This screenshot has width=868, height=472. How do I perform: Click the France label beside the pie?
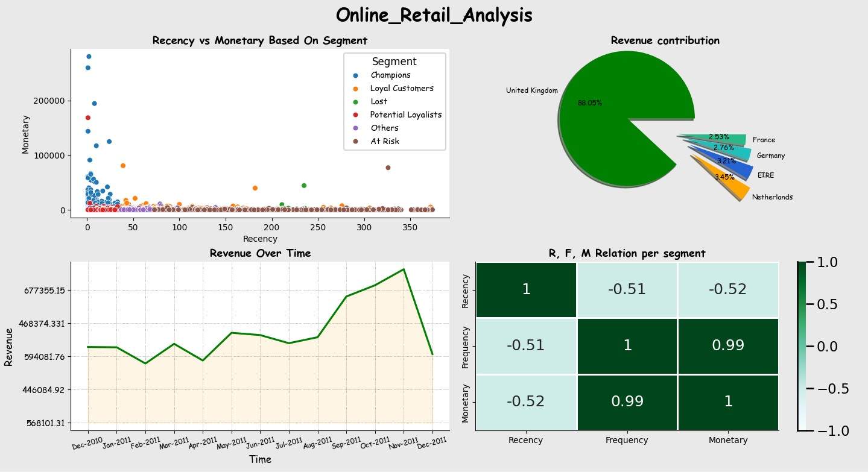coord(764,140)
